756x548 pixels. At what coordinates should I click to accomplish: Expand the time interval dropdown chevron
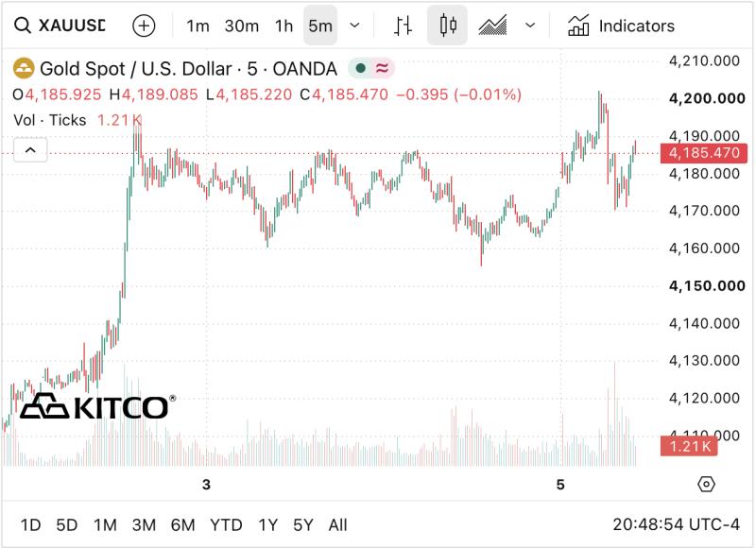click(x=354, y=26)
